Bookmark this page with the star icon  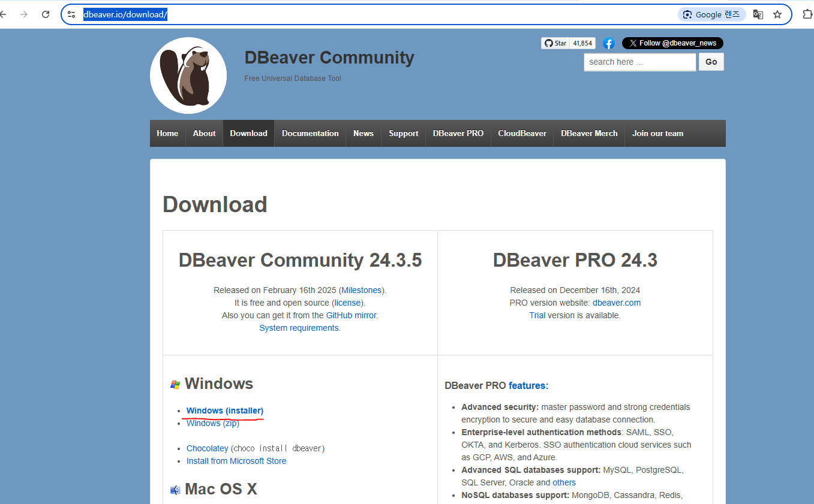(777, 14)
